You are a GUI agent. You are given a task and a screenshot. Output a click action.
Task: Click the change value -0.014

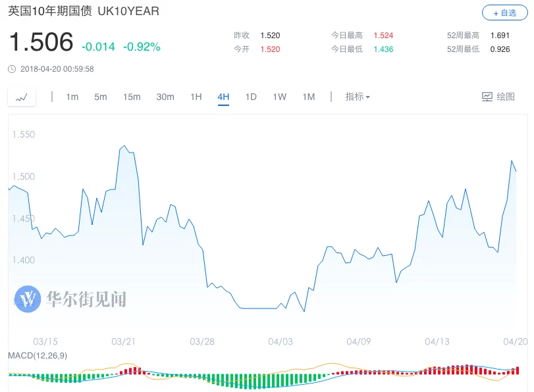pyautogui.click(x=98, y=47)
